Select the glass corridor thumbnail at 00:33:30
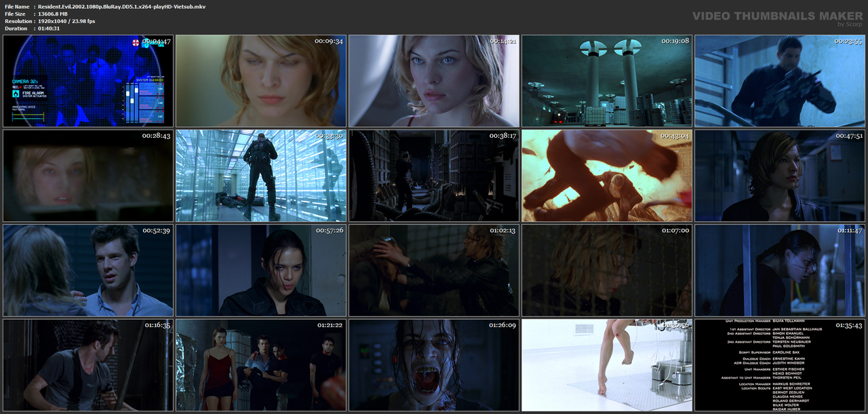 click(x=261, y=176)
